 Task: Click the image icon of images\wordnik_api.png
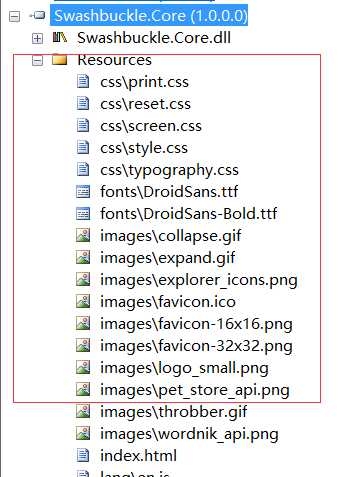coord(83,433)
